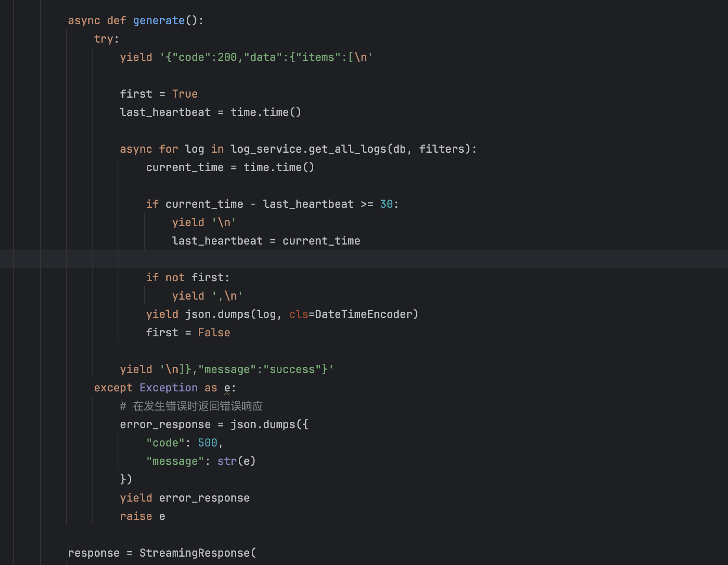Click 'StreamingResponse(' call
The height and width of the screenshot is (565, 728).
click(x=198, y=553)
